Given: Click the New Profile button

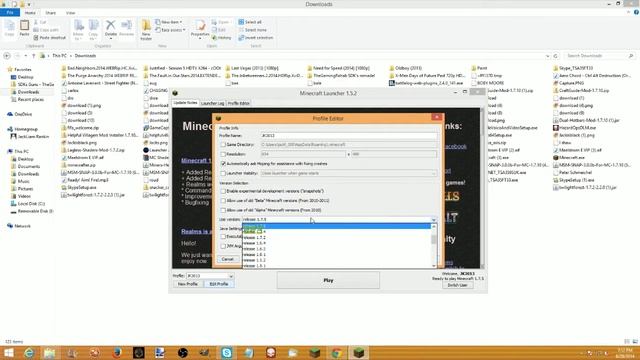Looking at the screenshot, I should [188, 284].
